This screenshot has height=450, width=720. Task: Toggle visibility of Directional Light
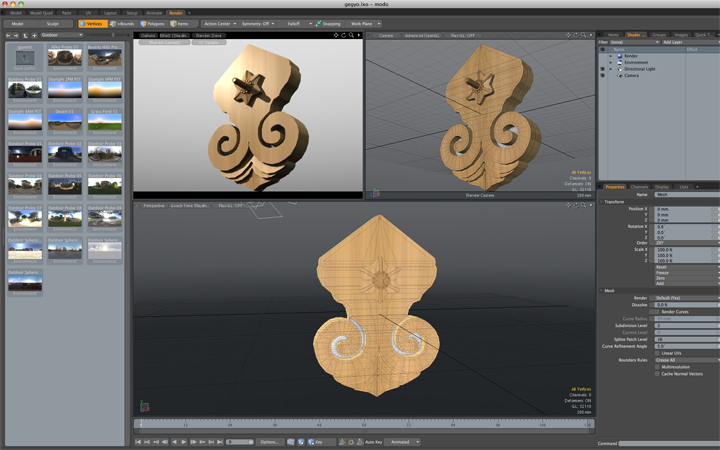602,69
